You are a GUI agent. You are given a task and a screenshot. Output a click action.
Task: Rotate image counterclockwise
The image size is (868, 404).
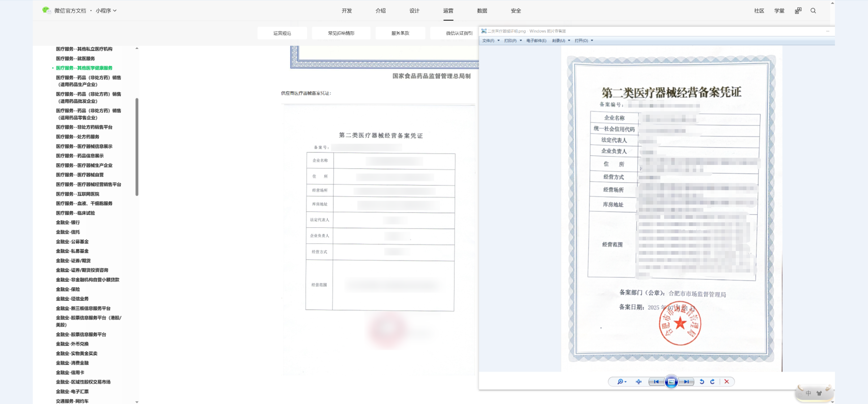702,381
